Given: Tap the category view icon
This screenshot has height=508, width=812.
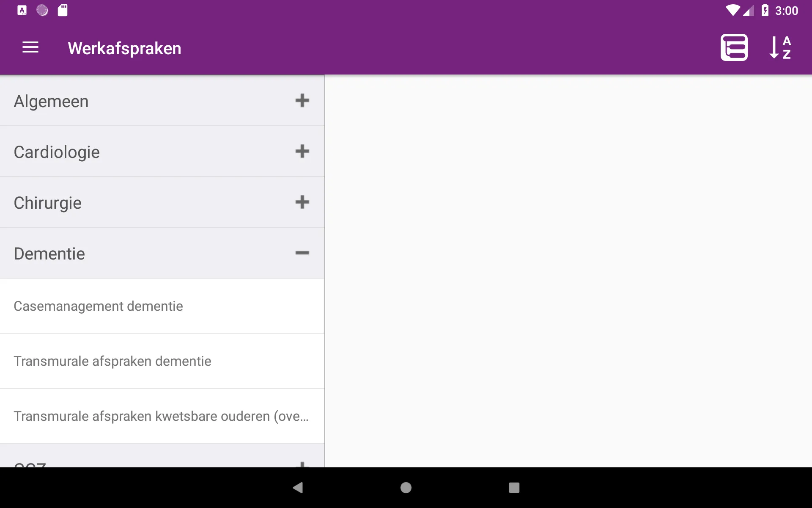Looking at the screenshot, I should [x=734, y=47].
